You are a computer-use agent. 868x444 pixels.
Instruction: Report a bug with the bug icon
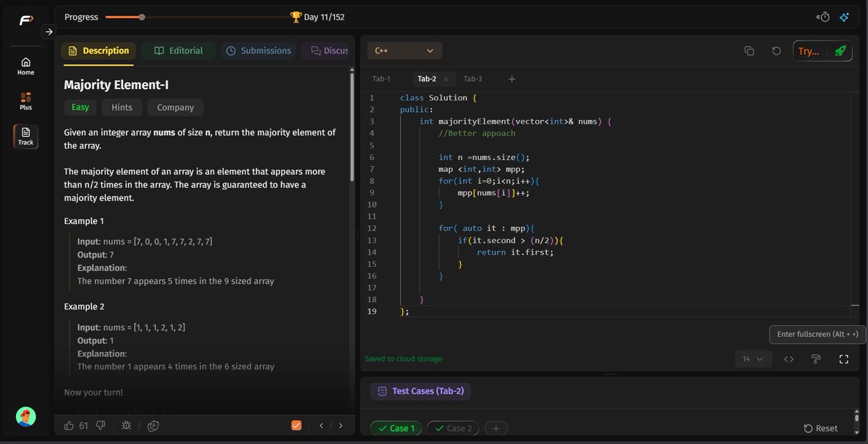coord(127,426)
